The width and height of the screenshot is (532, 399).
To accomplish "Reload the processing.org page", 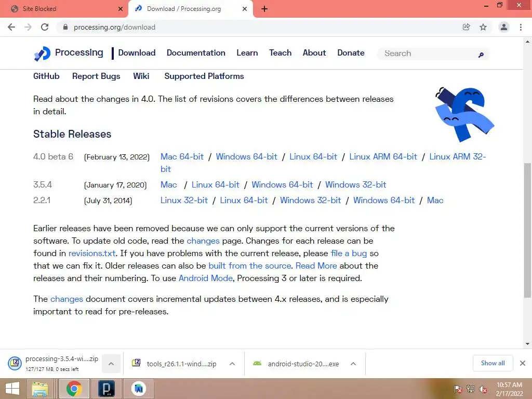I will [45, 27].
